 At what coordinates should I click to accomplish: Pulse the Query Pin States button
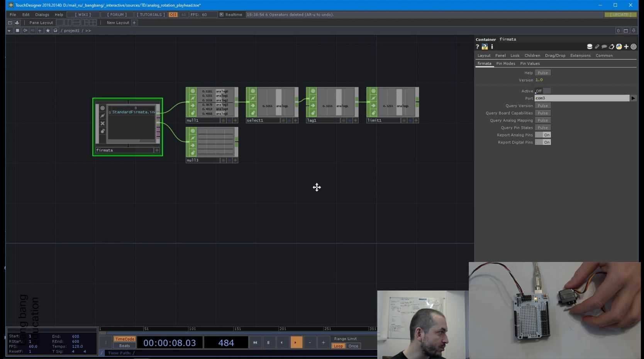pos(543,128)
